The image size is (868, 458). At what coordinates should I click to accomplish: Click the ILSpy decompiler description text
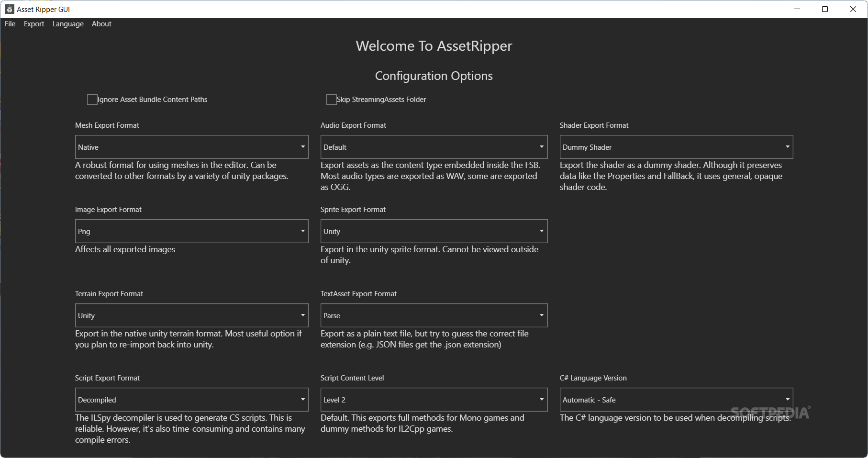click(190, 429)
